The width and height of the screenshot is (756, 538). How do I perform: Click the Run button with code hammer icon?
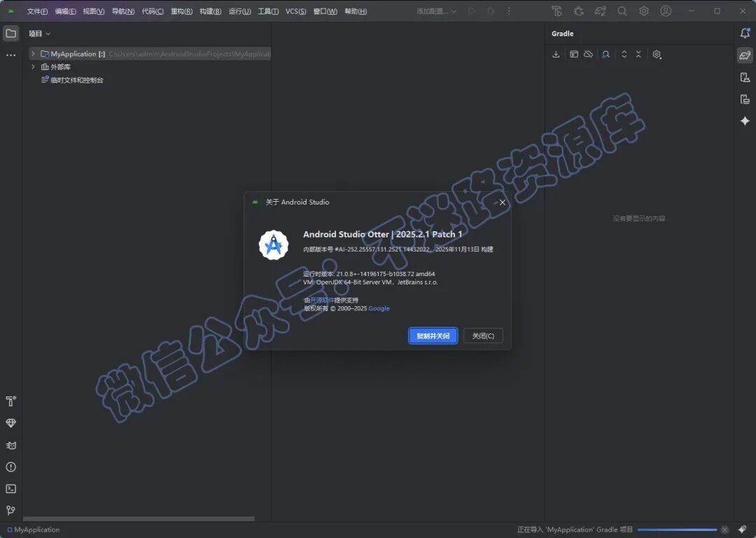click(x=557, y=11)
